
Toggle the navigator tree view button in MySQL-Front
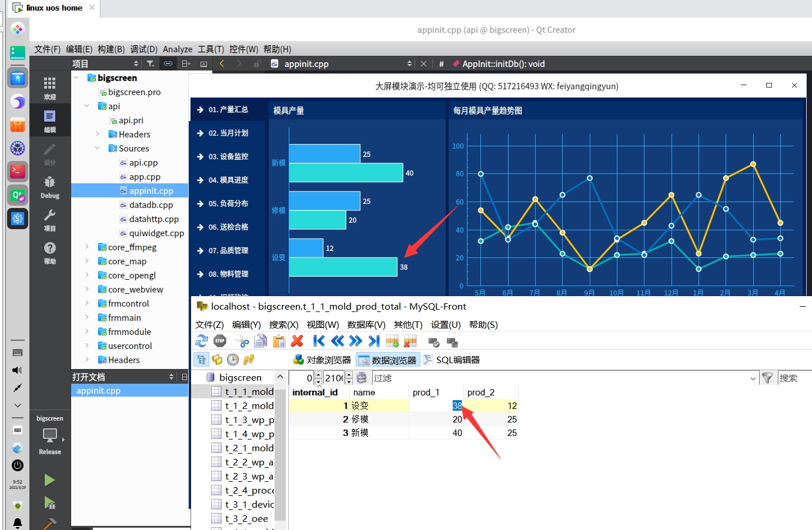click(x=201, y=360)
